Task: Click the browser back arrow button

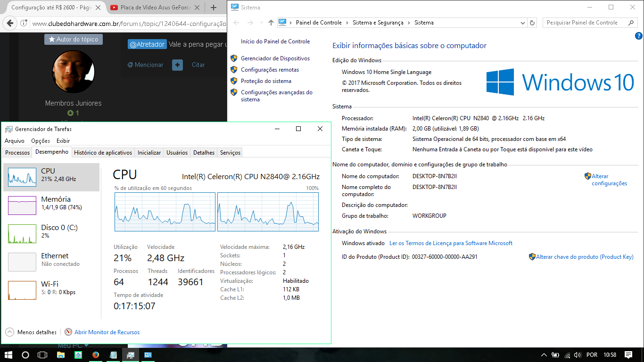Action: [10, 24]
